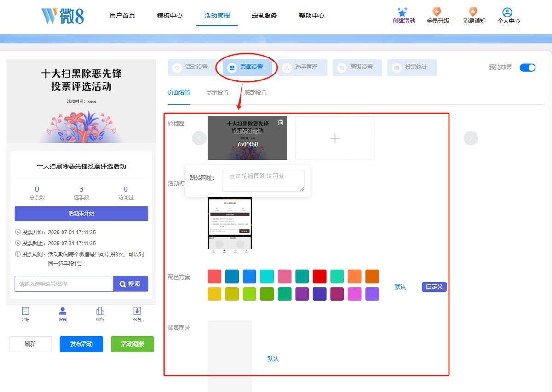552x392 pixels.
Task: Pick the indigo swatch in bottom row
Action: (320, 294)
